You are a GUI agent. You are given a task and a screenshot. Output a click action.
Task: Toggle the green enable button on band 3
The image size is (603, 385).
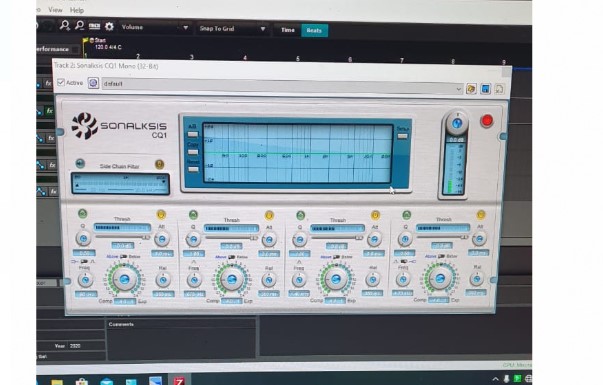point(300,215)
